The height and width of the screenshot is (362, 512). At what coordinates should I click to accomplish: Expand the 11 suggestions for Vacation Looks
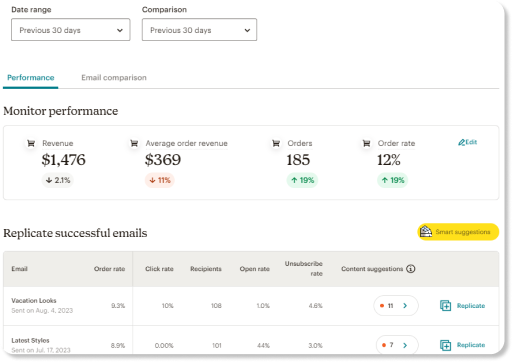pyautogui.click(x=396, y=306)
